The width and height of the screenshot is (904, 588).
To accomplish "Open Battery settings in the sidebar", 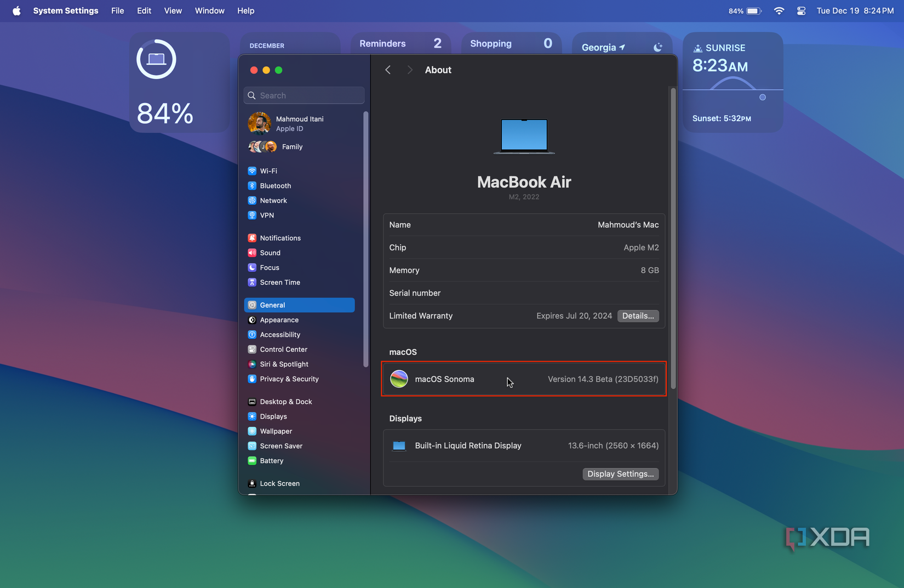I will [299, 461].
